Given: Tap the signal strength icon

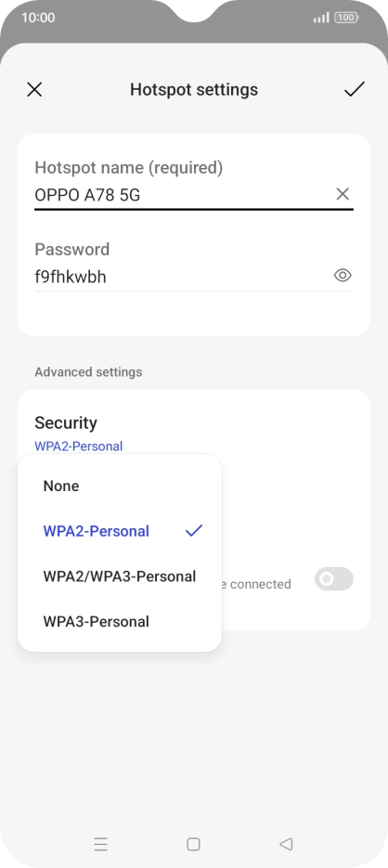Looking at the screenshot, I should (321, 18).
